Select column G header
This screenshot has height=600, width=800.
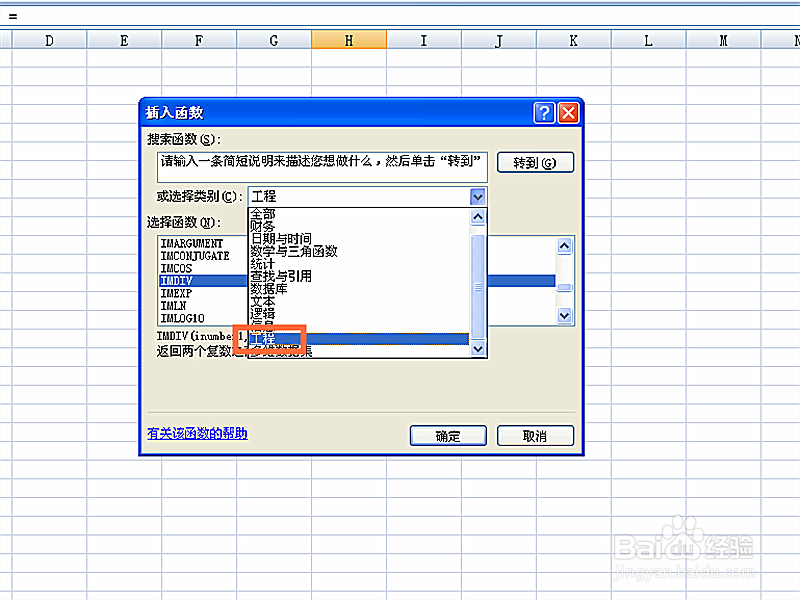click(x=274, y=40)
